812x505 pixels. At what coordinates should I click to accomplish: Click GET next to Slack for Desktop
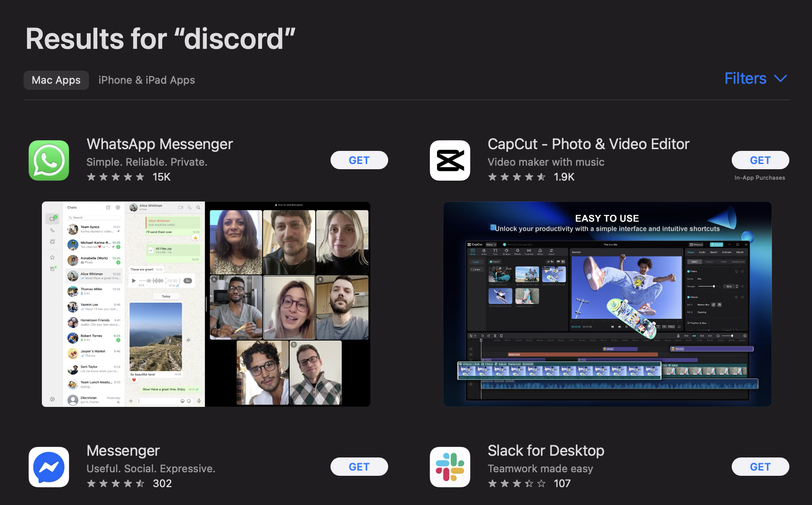761,467
